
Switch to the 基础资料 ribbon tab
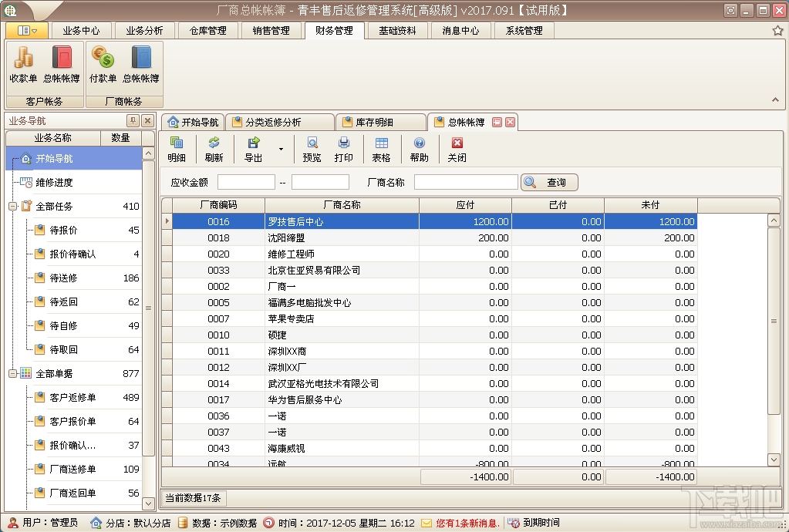397,30
